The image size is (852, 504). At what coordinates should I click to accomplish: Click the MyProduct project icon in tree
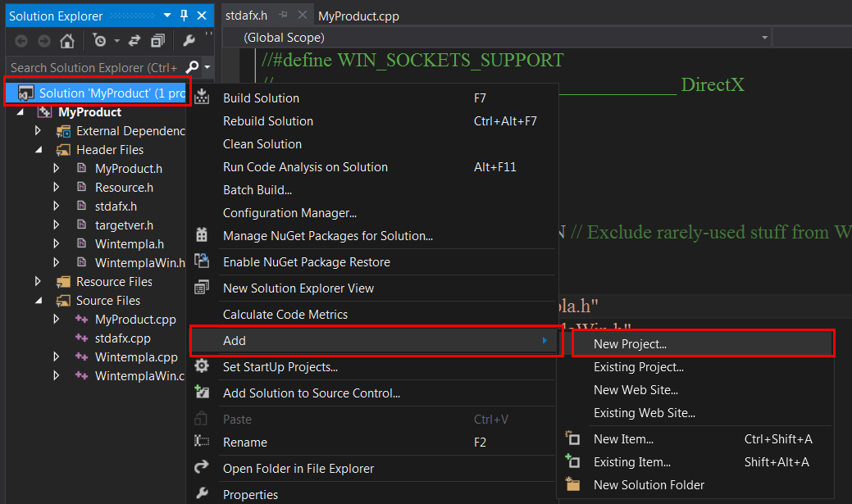[x=44, y=112]
